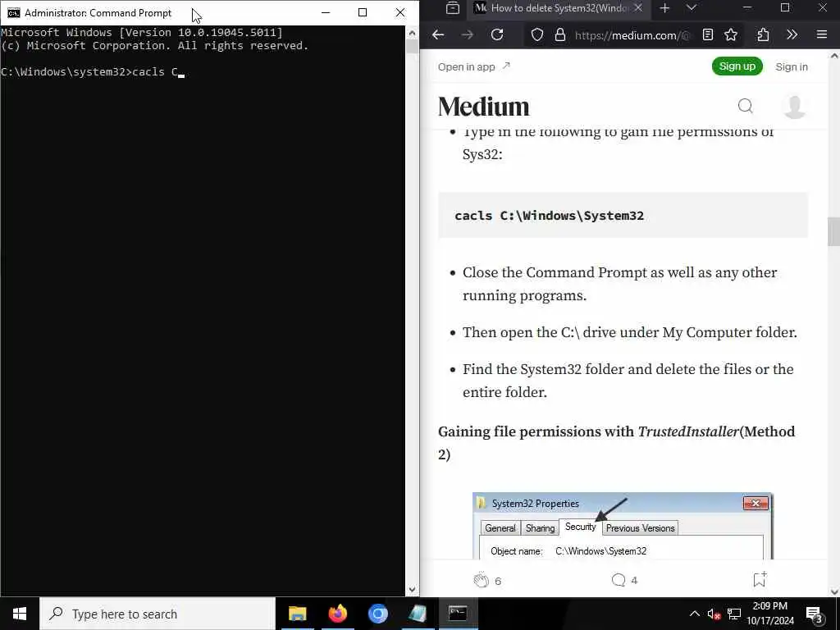Viewport: 840px width, 630px height.
Task: Click the Gaining file permissions with TrustedInstaller heading
Action: coord(617,443)
